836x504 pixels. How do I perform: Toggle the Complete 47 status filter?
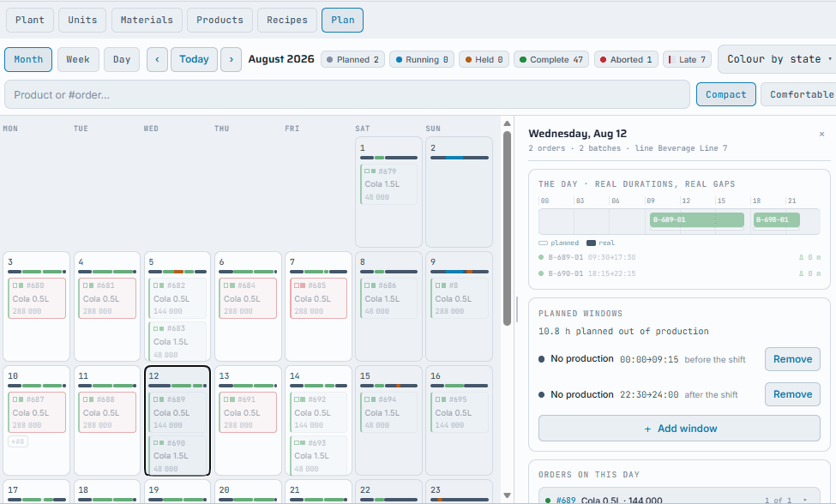551,60
